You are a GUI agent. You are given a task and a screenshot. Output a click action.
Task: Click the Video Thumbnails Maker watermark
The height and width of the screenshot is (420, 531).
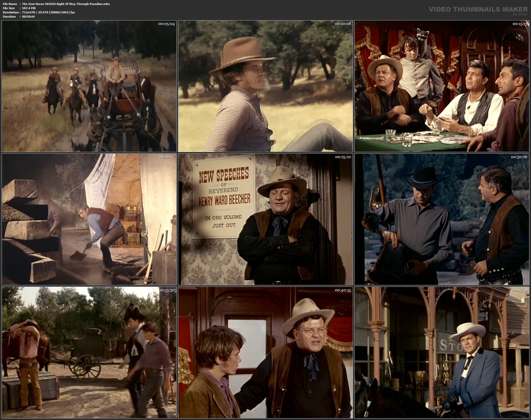(478, 9)
